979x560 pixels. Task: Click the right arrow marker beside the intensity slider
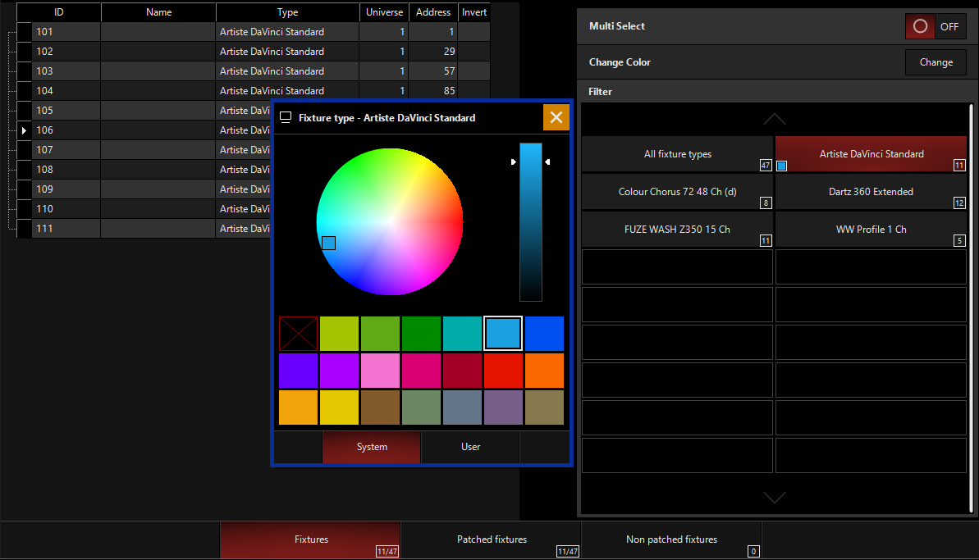point(514,162)
